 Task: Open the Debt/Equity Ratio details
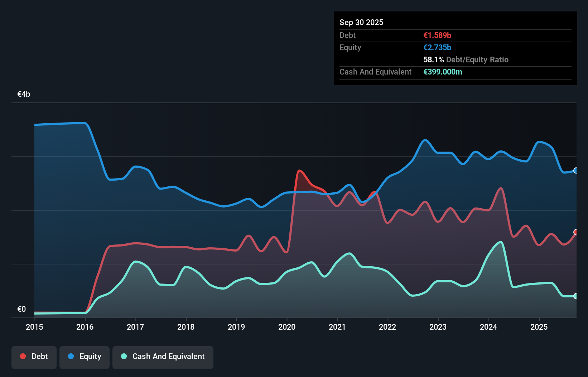pyautogui.click(x=466, y=59)
